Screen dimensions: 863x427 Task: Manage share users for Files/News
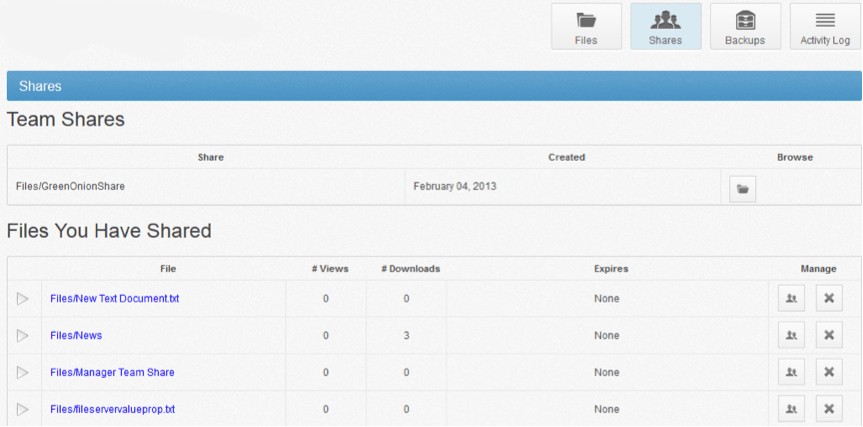click(x=791, y=335)
